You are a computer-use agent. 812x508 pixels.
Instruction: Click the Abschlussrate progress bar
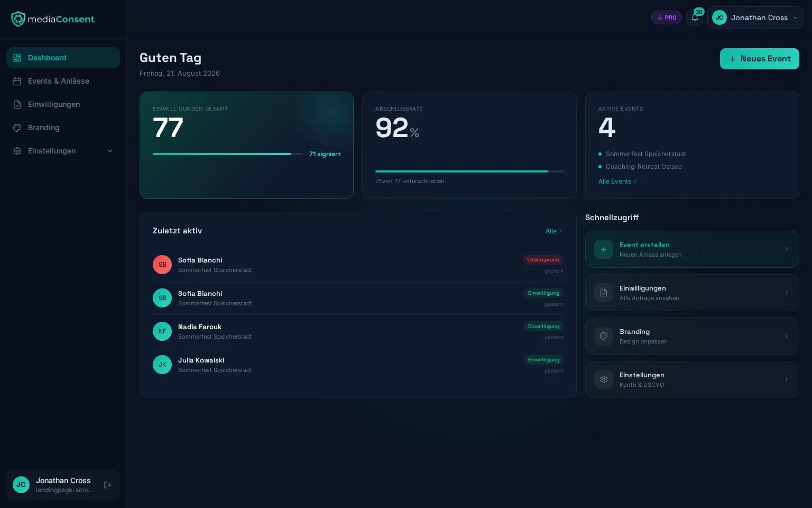coord(469,171)
